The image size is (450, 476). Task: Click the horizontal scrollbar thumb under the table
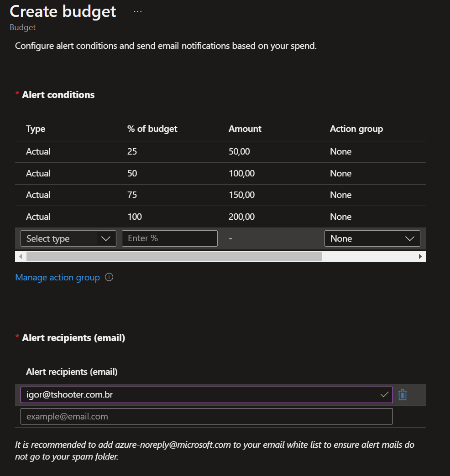pyautogui.click(x=174, y=257)
